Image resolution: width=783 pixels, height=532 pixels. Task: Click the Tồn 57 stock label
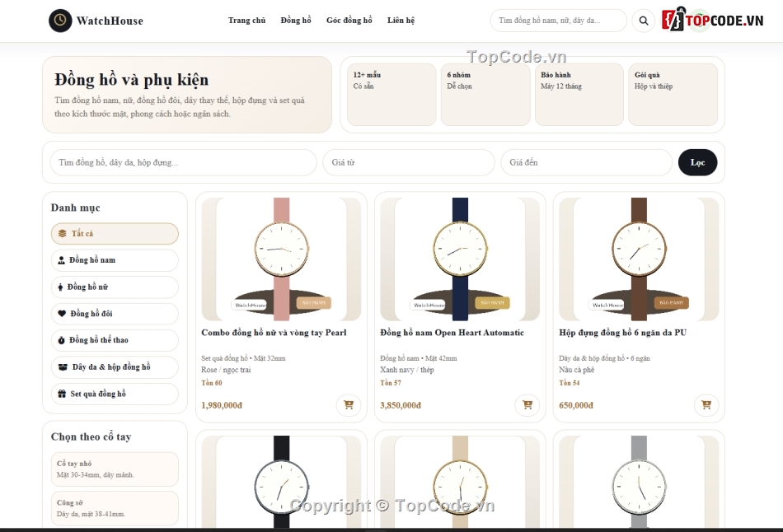coord(391,383)
